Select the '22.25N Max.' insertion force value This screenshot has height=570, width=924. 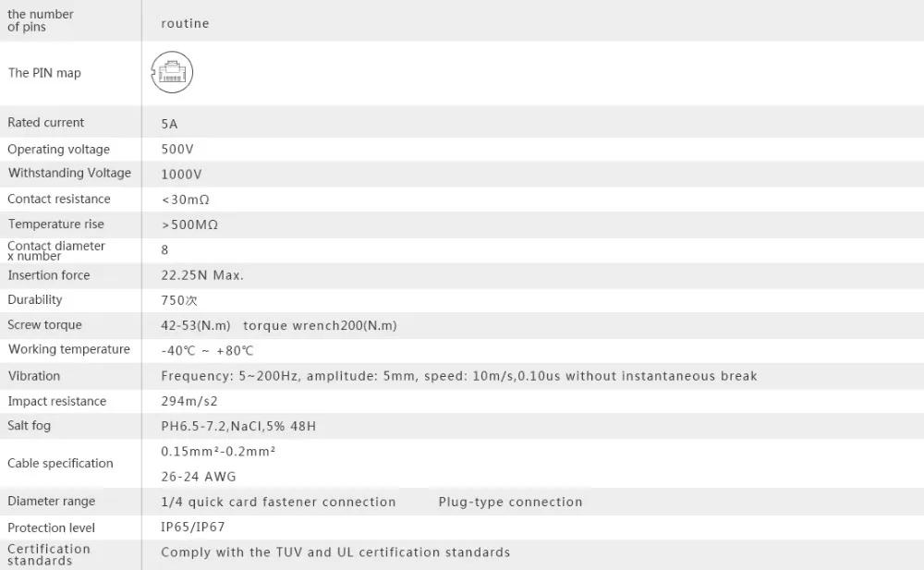point(202,275)
